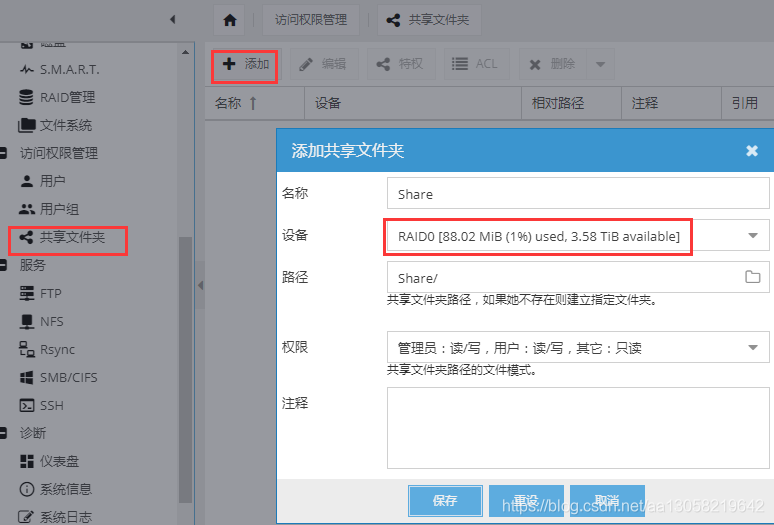Click the 编辑 edit button

324,64
